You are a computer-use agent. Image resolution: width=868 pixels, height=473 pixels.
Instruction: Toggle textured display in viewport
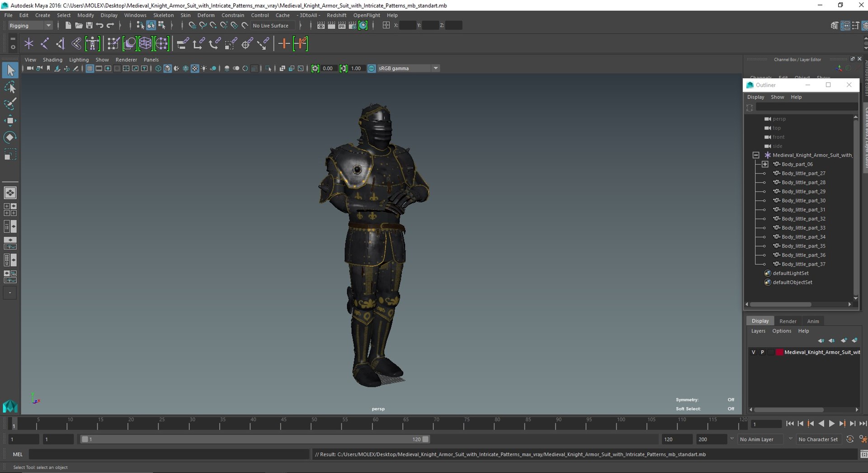(x=195, y=68)
